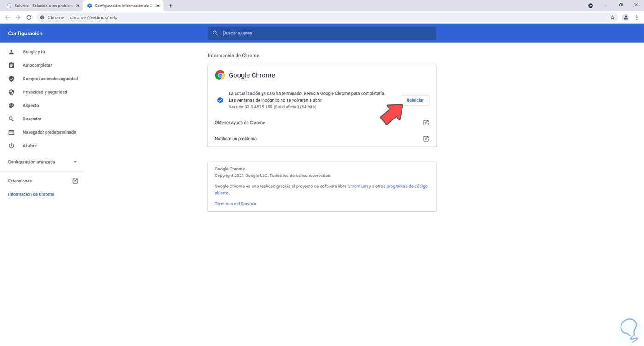Open programas de código abierto link

tap(407, 186)
